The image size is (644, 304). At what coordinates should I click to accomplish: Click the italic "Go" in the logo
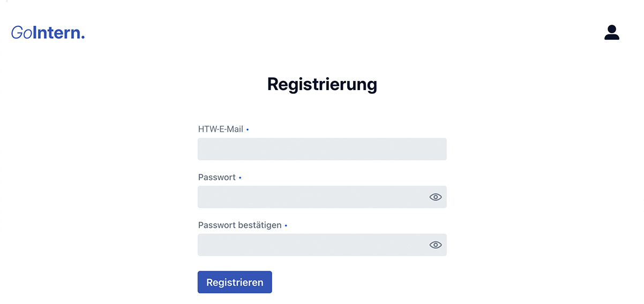21,33
